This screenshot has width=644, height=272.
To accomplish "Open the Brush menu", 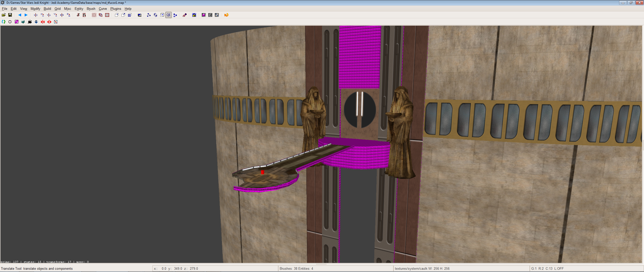I will pos(91,9).
